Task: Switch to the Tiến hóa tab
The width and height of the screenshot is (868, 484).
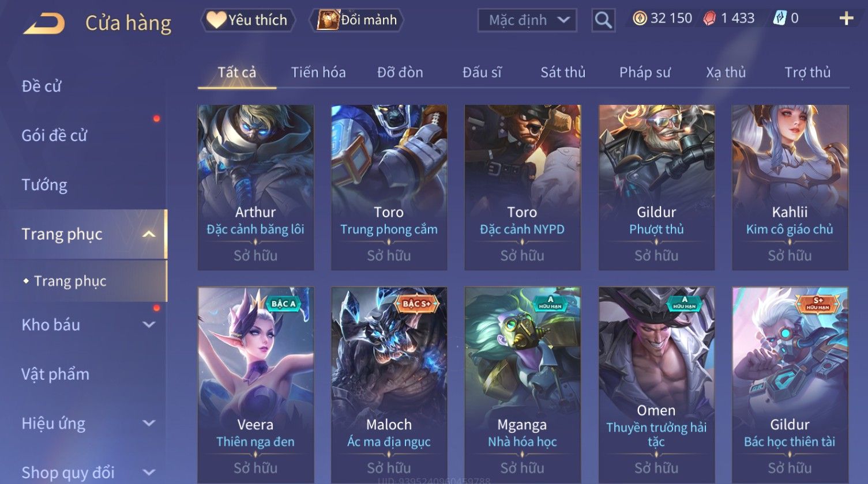Action: click(318, 73)
